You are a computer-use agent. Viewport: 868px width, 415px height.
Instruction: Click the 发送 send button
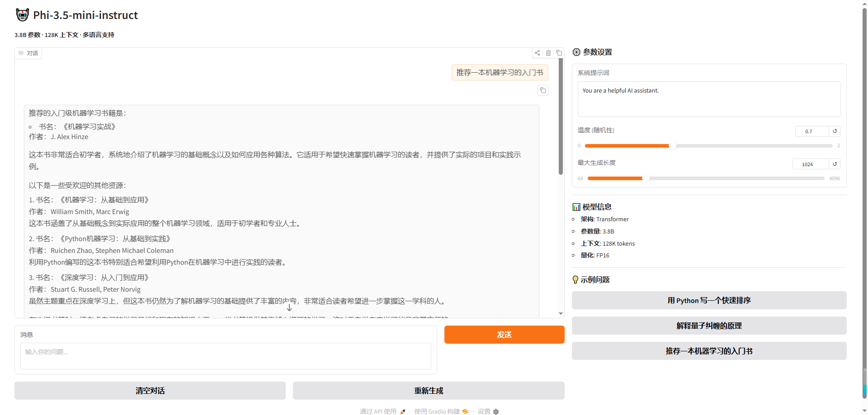pyautogui.click(x=504, y=335)
